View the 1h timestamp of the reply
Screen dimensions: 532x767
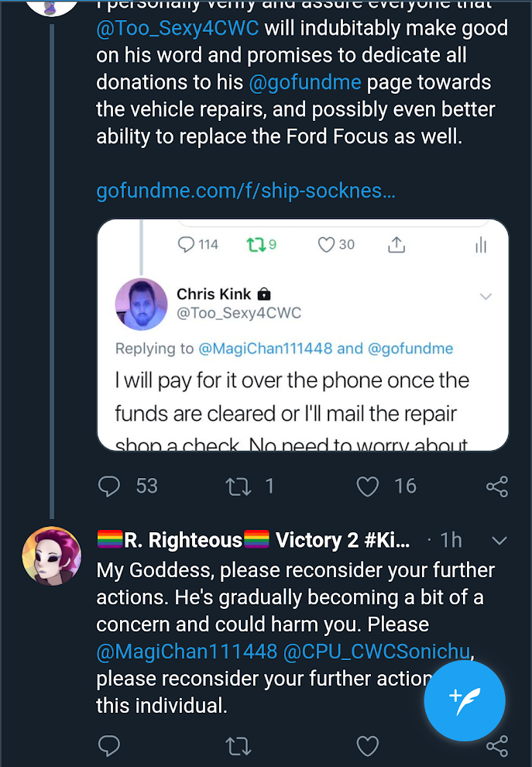[x=451, y=541]
